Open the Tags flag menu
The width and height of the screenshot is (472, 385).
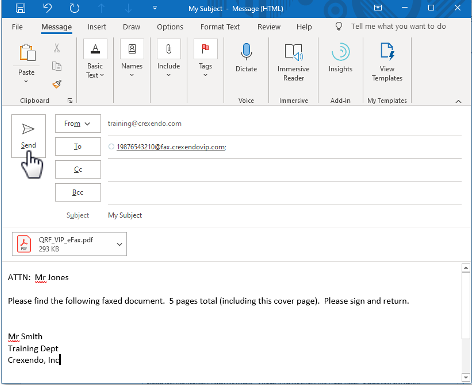pyautogui.click(x=205, y=58)
